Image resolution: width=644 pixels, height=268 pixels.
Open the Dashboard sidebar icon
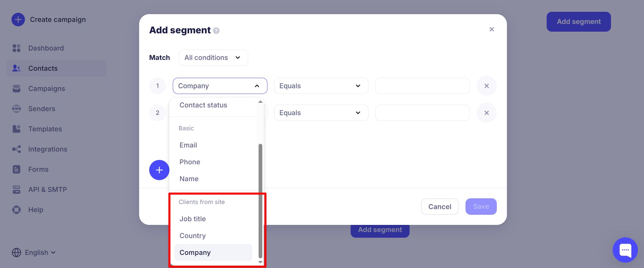click(17, 48)
